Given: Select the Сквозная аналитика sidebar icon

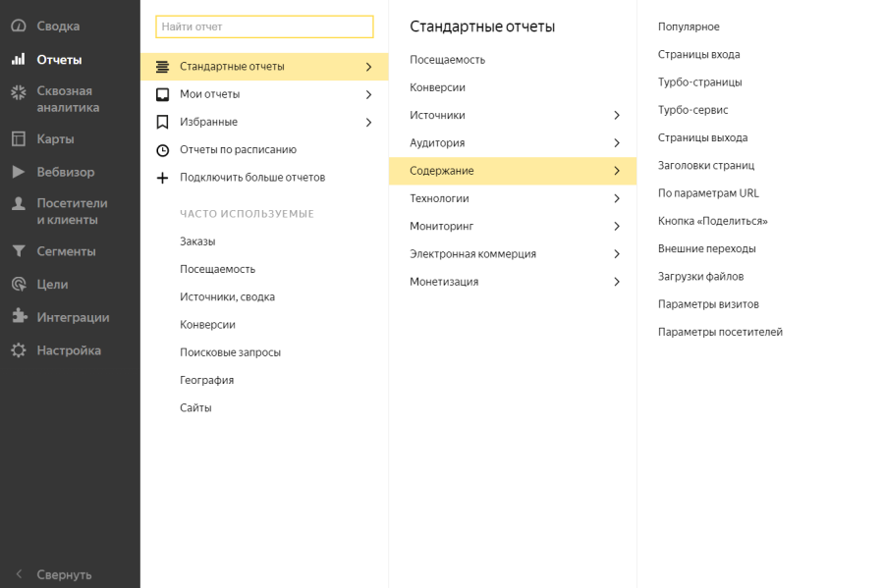Looking at the screenshot, I should 19,92.
